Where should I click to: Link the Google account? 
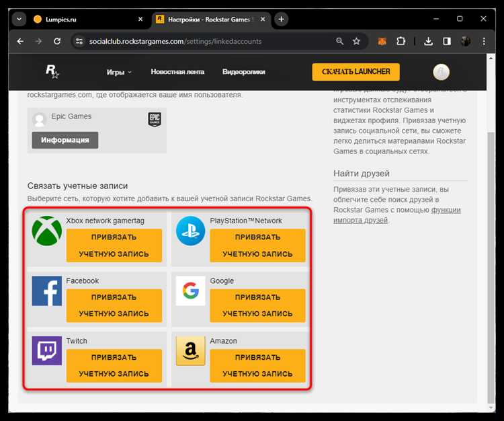[257, 305]
